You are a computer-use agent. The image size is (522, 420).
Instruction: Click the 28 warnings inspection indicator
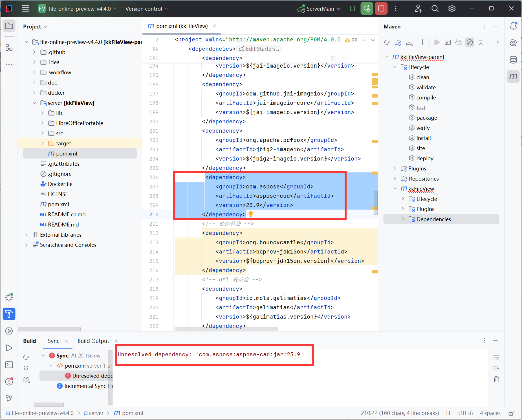(351, 40)
